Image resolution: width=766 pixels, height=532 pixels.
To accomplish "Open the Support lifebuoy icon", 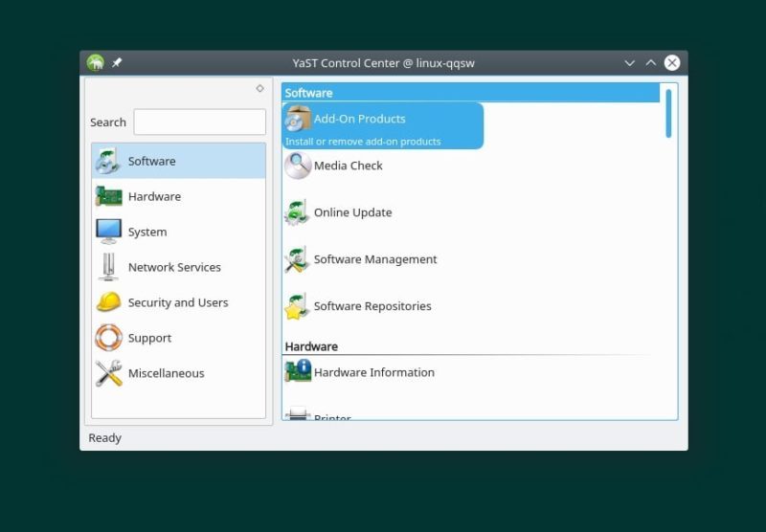I will tap(108, 338).
